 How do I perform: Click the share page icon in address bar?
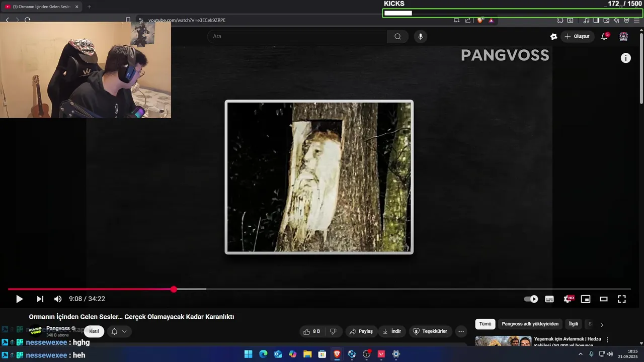coord(468,20)
